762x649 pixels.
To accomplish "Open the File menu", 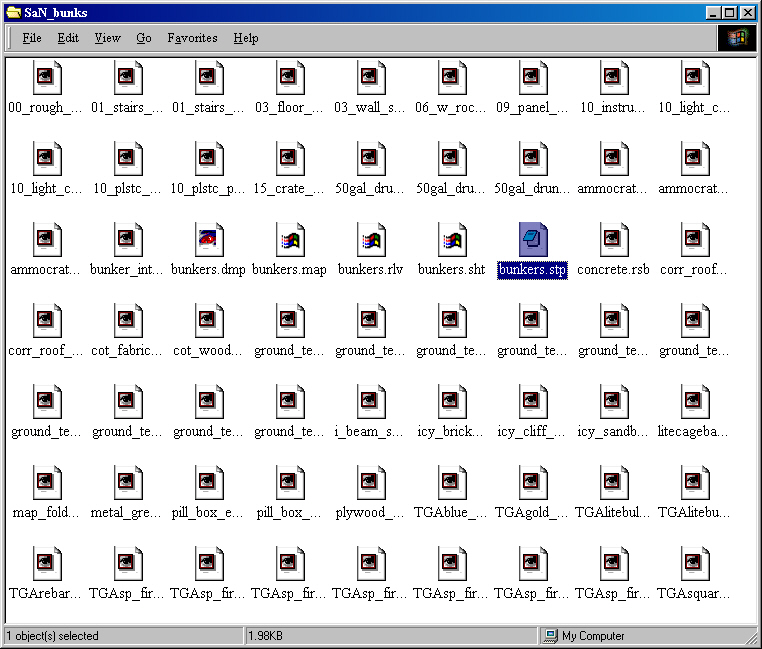I will [x=32, y=38].
